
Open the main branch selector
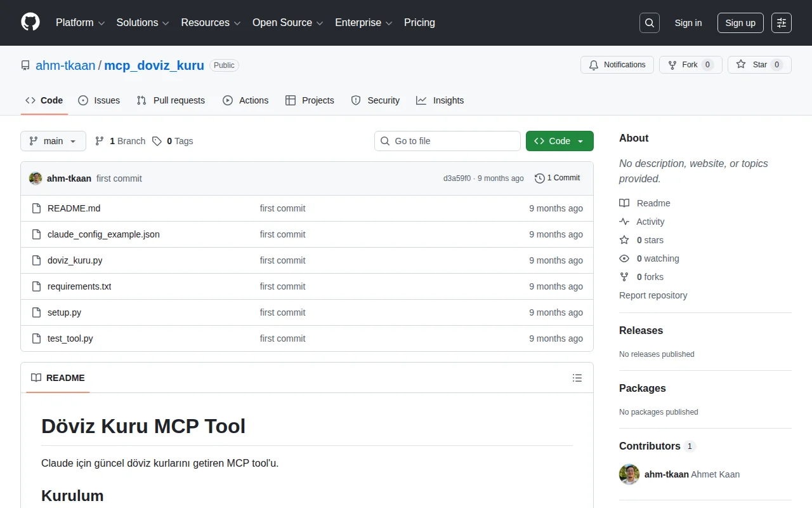pyautogui.click(x=53, y=140)
